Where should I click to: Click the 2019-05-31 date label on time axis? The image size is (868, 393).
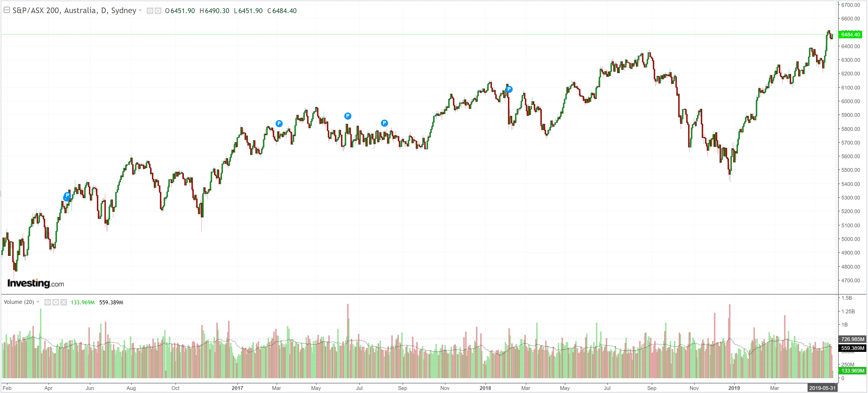(822, 388)
